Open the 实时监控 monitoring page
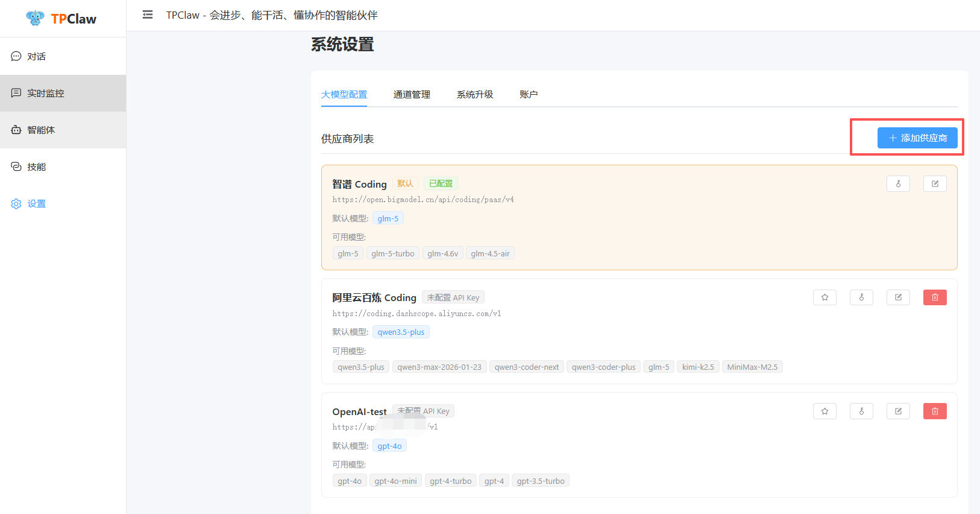 63,93
